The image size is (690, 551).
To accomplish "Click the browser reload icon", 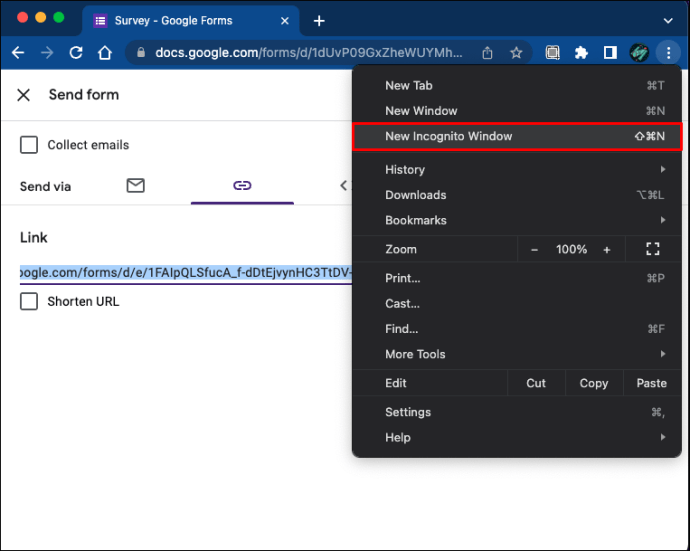I will [x=76, y=52].
